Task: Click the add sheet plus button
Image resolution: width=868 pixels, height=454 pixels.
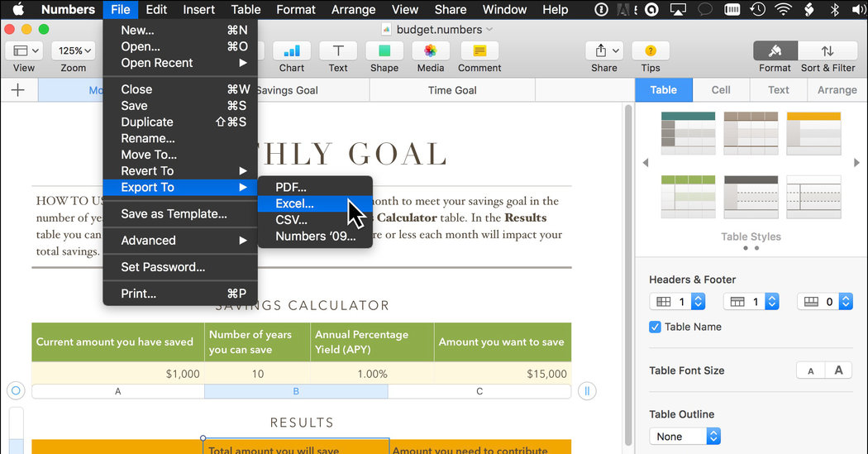Action: (x=18, y=90)
